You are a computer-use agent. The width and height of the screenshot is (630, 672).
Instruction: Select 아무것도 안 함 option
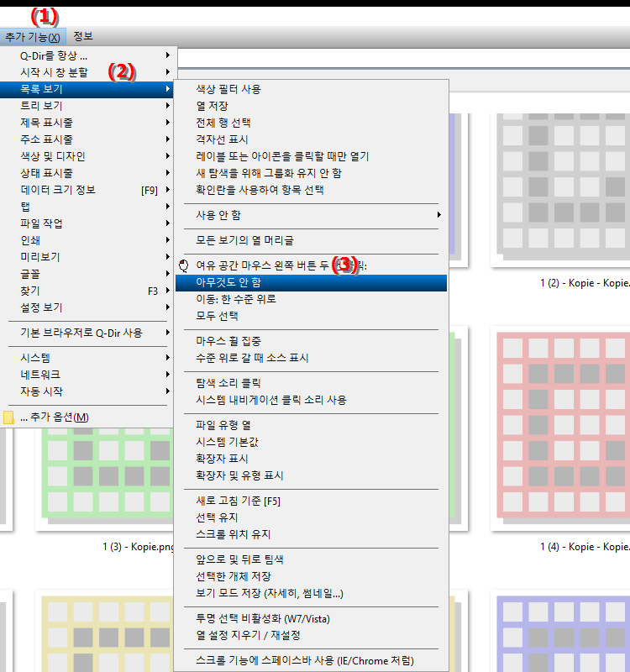pyautogui.click(x=311, y=282)
